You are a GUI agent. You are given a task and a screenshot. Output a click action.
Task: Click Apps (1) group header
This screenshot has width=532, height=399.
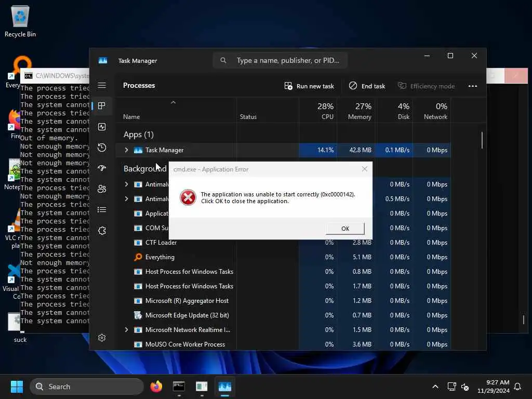(138, 135)
